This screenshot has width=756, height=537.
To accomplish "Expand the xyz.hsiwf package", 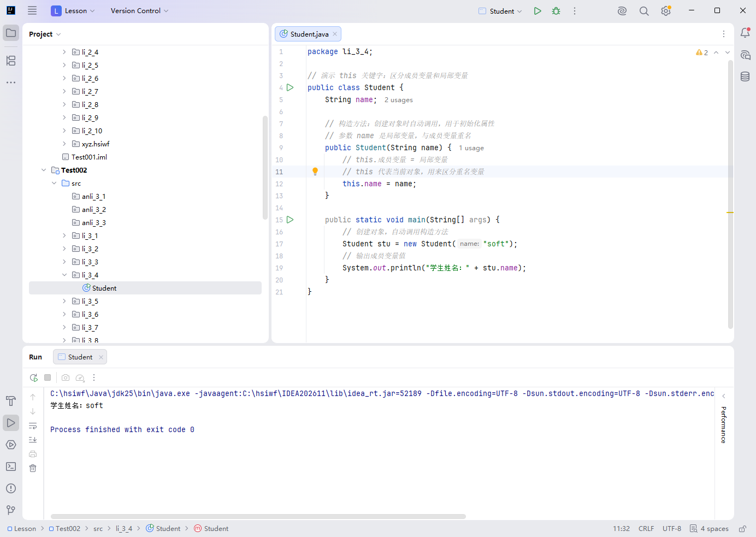I will pyautogui.click(x=64, y=144).
